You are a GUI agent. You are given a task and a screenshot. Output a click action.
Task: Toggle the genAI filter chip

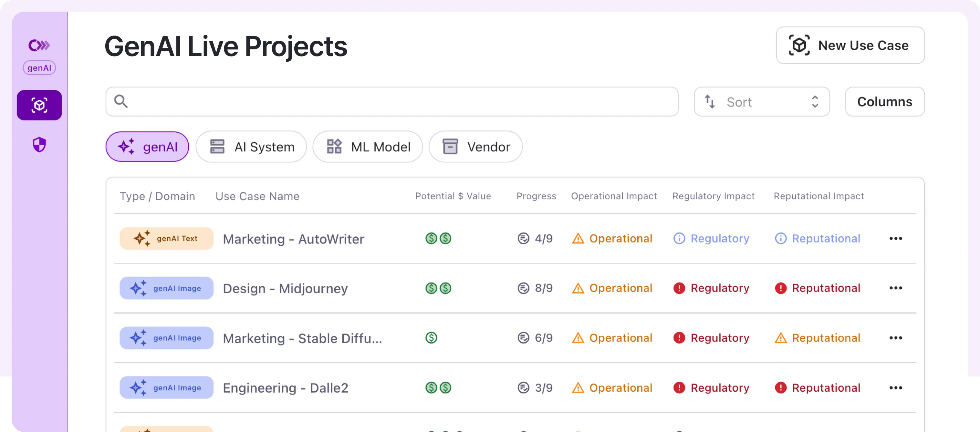[x=147, y=147]
